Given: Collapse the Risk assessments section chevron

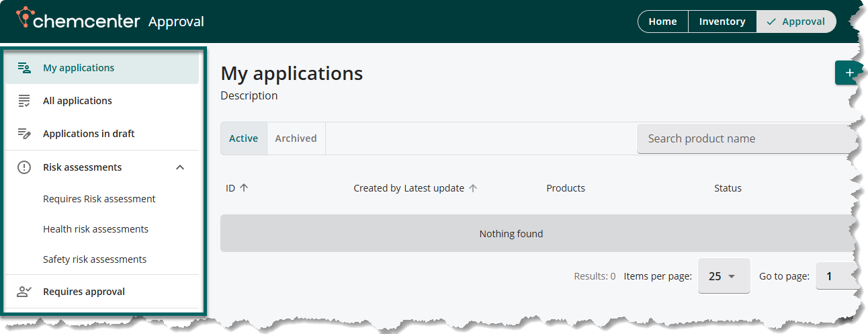Looking at the screenshot, I should coord(180,167).
